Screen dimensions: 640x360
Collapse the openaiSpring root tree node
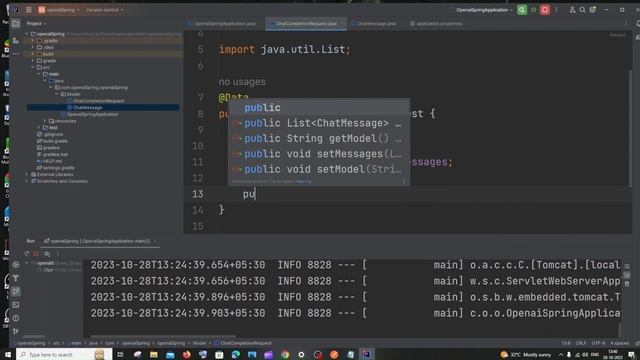tap(27, 34)
